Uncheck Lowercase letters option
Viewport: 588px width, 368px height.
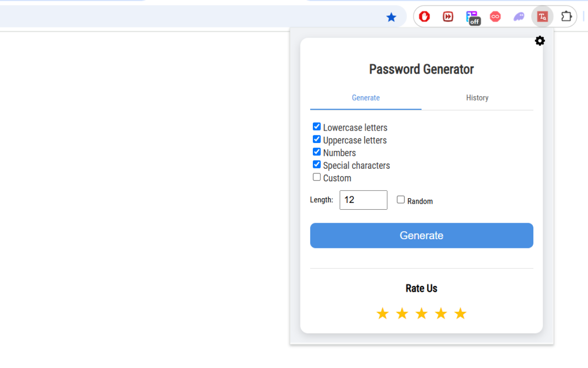[x=317, y=126]
